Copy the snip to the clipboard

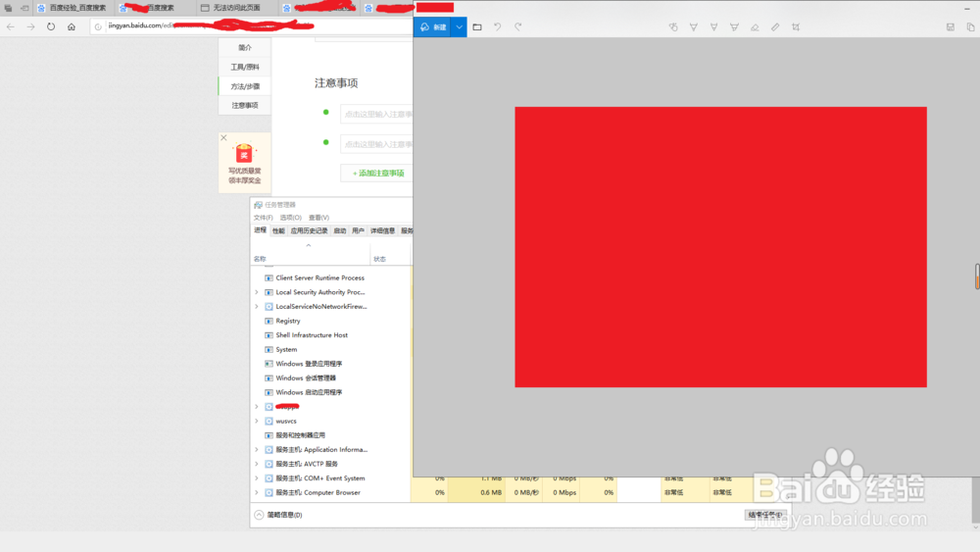tap(970, 26)
